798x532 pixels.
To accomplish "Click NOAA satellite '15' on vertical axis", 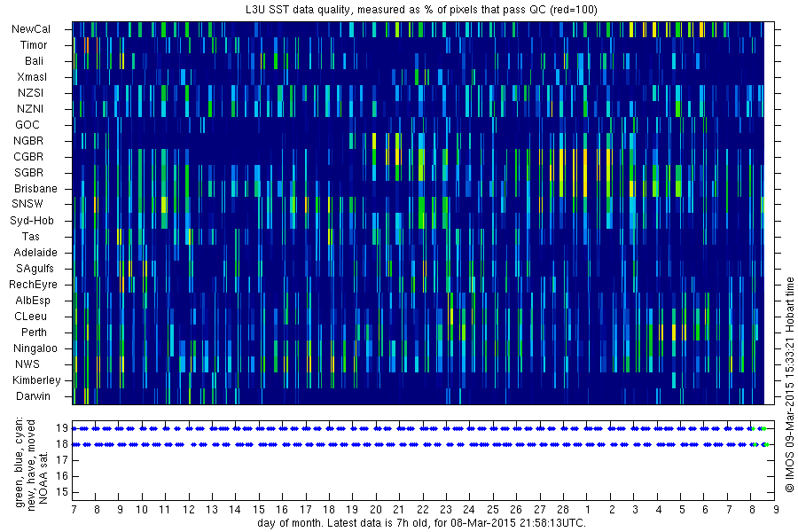I will (x=61, y=492).
